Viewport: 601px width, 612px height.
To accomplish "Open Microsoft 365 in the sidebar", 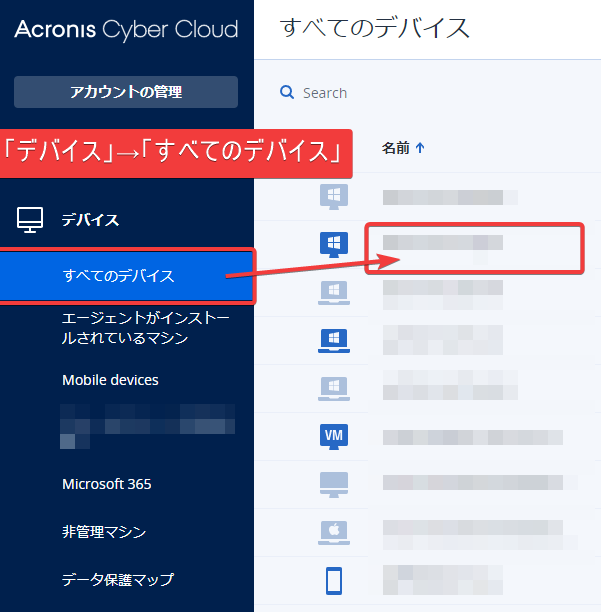I will (107, 484).
